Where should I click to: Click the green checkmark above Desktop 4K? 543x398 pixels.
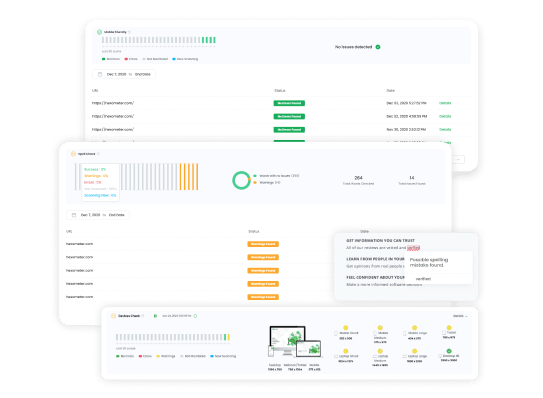[449, 351]
